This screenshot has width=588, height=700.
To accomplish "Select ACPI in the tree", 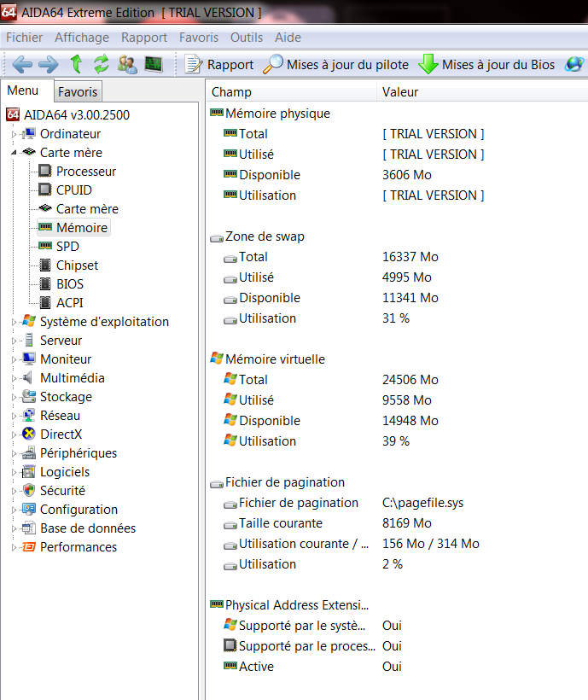I will coord(70,303).
